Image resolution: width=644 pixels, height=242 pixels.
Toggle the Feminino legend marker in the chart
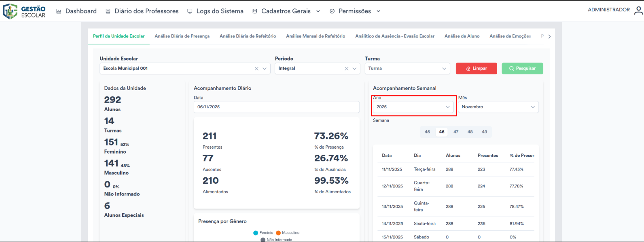pyautogui.click(x=256, y=233)
